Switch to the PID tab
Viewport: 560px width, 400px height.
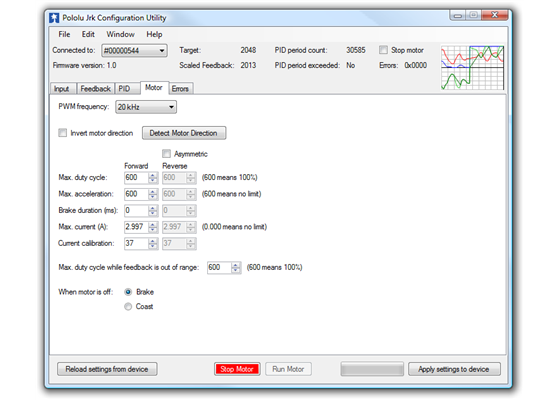point(127,89)
